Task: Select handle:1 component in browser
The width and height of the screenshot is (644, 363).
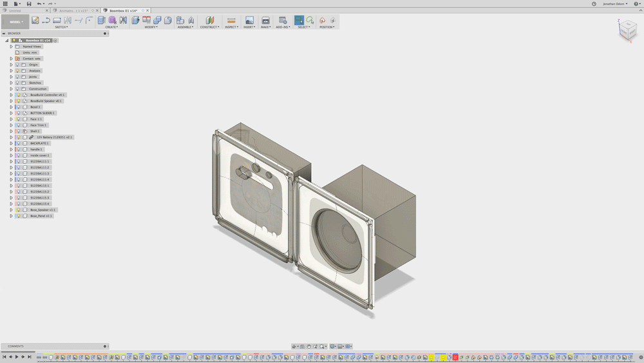Action: [36, 150]
